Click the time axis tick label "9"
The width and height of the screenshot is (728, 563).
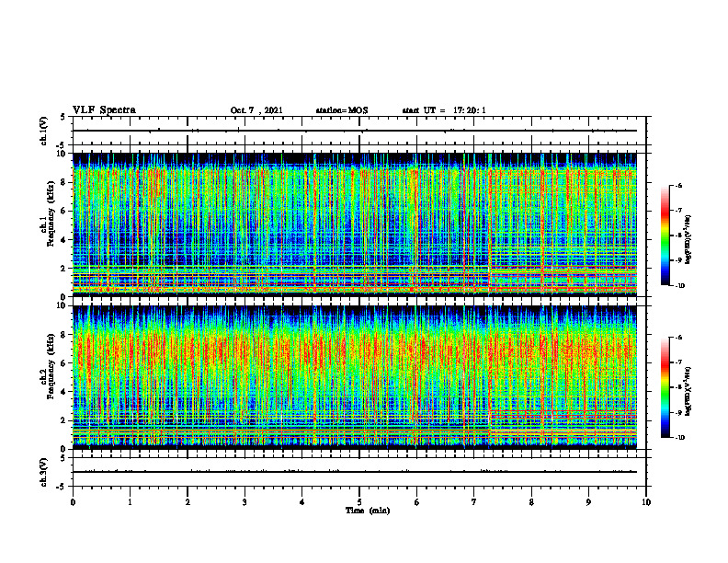[588, 502]
